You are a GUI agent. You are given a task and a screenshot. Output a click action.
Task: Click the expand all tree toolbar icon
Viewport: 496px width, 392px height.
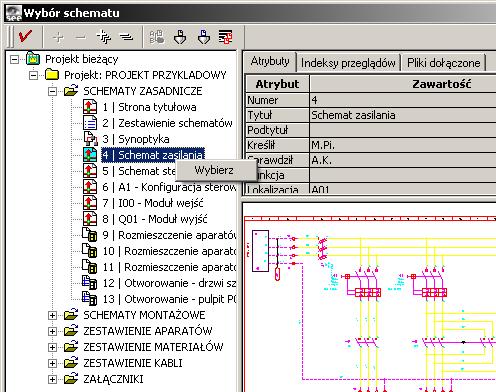coord(104,37)
